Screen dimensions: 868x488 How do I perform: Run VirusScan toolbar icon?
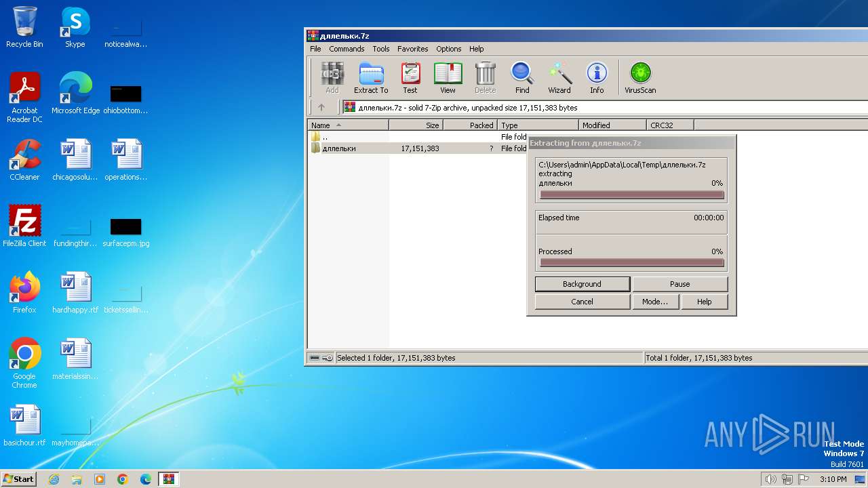click(x=640, y=78)
